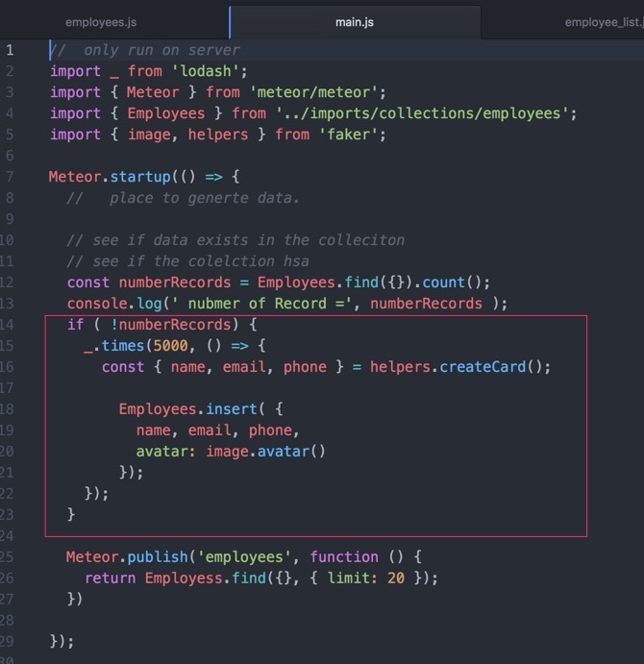Image resolution: width=644 pixels, height=664 pixels.
Task: Click line number 7 in the gutter
Action: pyautogui.click(x=10, y=177)
